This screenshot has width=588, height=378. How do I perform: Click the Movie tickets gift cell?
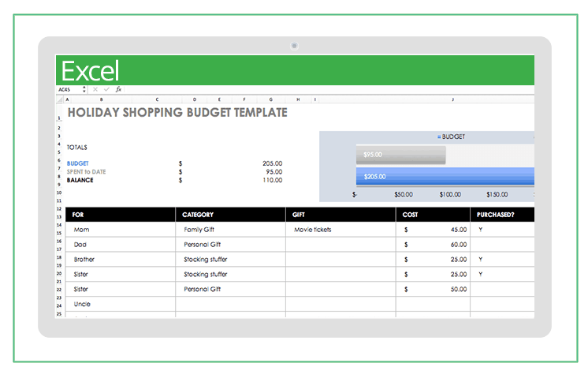(x=340, y=230)
